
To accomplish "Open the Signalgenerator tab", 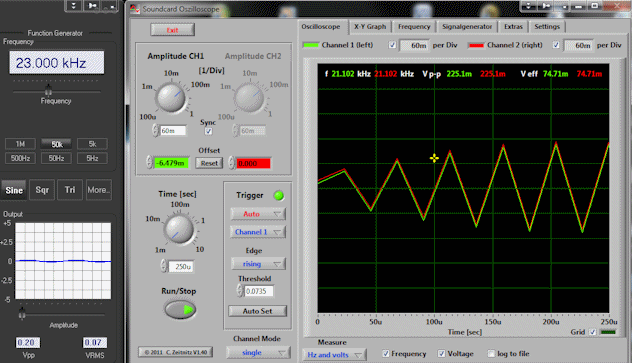I will [467, 27].
